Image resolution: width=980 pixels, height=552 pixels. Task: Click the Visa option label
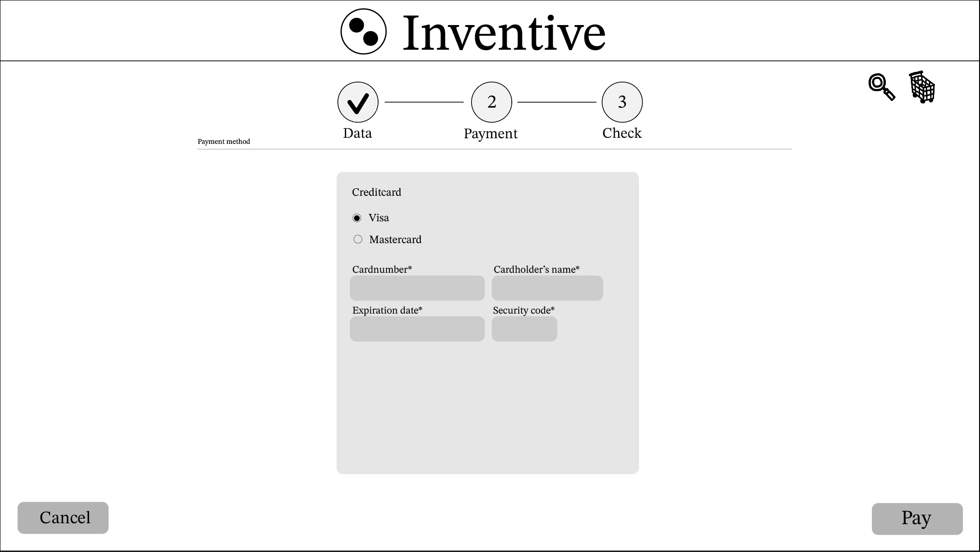coord(379,218)
